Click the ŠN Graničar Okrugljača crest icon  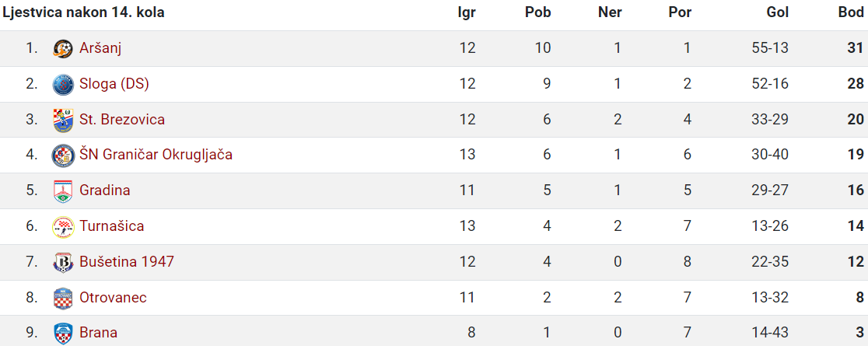pyautogui.click(x=63, y=156)
